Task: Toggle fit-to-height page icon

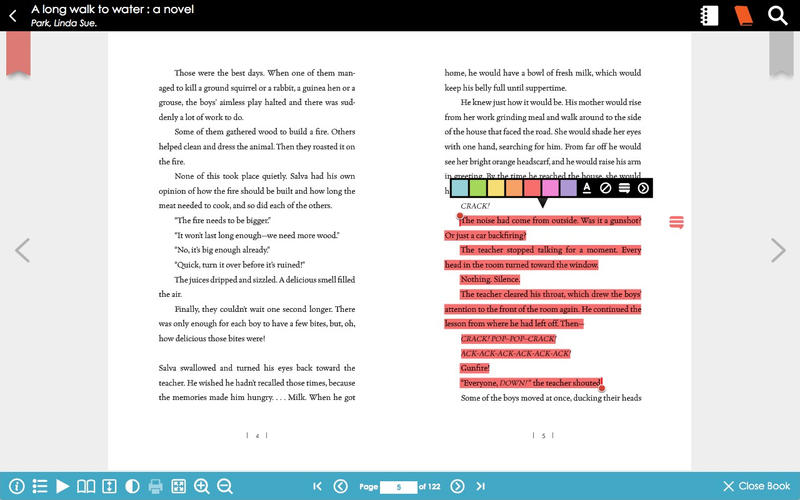Action: click(109, 486)
